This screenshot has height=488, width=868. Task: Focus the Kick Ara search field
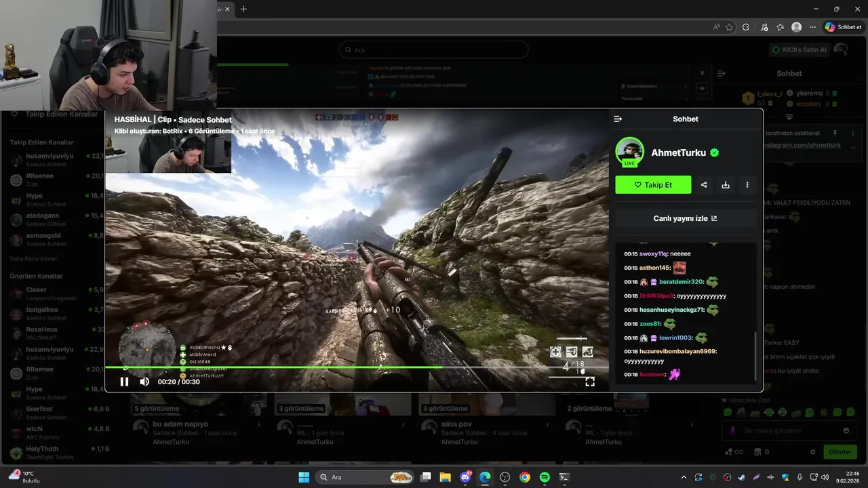(x=434, y=49)
